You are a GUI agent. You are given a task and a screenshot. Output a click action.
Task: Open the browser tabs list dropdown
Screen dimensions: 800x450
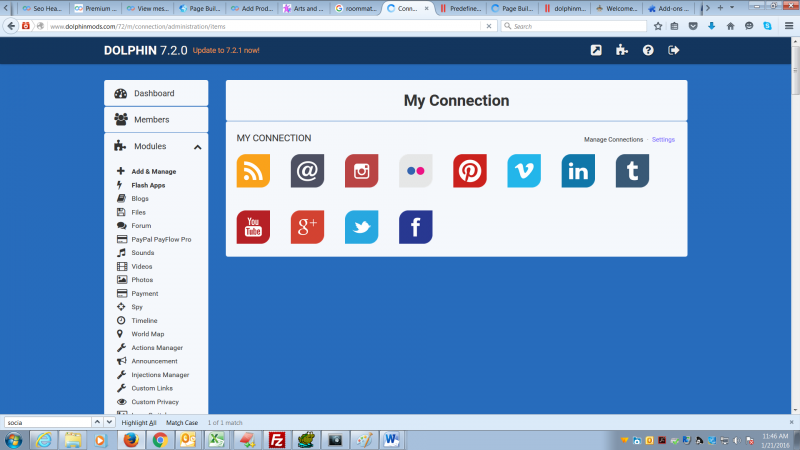tap(732, 8)
